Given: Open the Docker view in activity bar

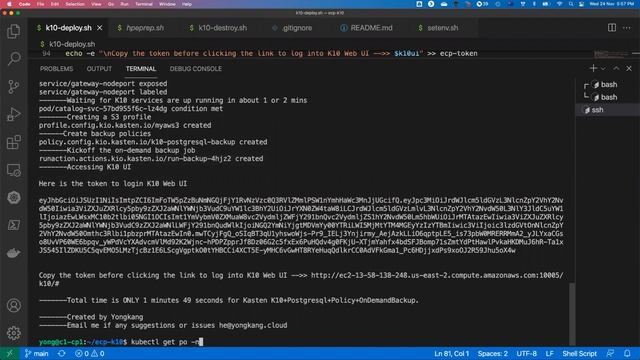Looking at the screenshot, I should click(13, 253).
